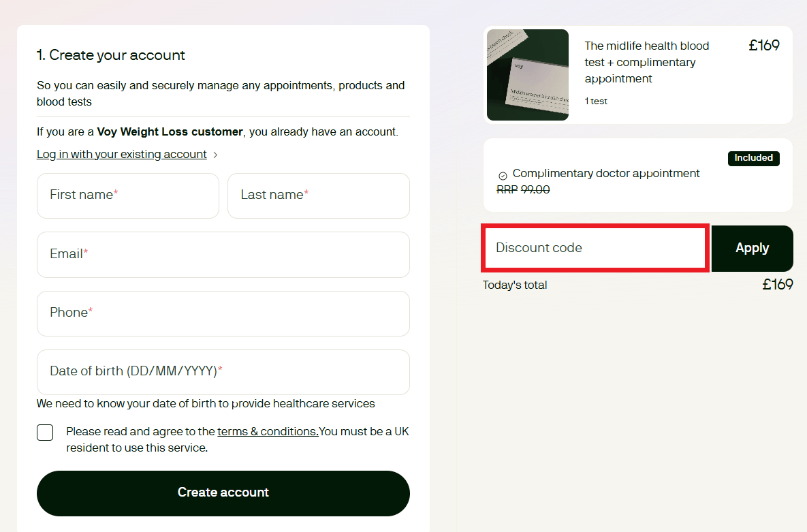Viewport: 807px width, 532px height.
Task: Click the '1. Create your account' heading
Action: [x=111, y=55]
